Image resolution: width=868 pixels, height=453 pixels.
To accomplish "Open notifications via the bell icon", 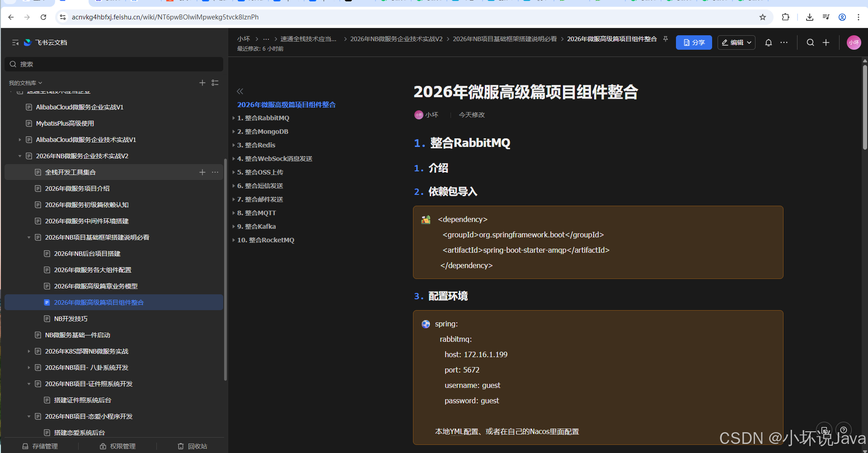I will [768, 42].
